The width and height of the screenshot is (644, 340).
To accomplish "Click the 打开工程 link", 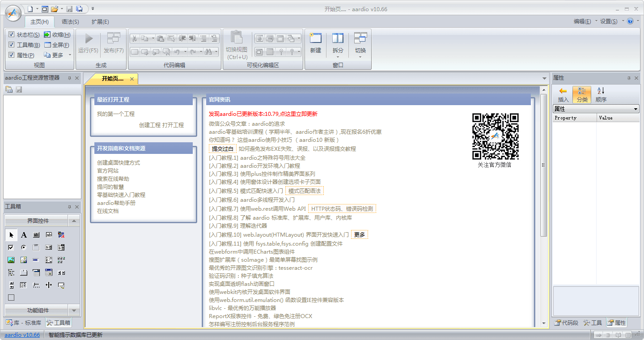I will click(173, 125).
